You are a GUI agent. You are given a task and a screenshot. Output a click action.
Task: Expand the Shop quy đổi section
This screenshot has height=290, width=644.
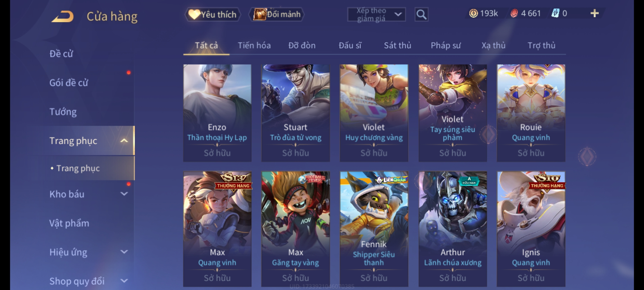click(x=124, y=281)
